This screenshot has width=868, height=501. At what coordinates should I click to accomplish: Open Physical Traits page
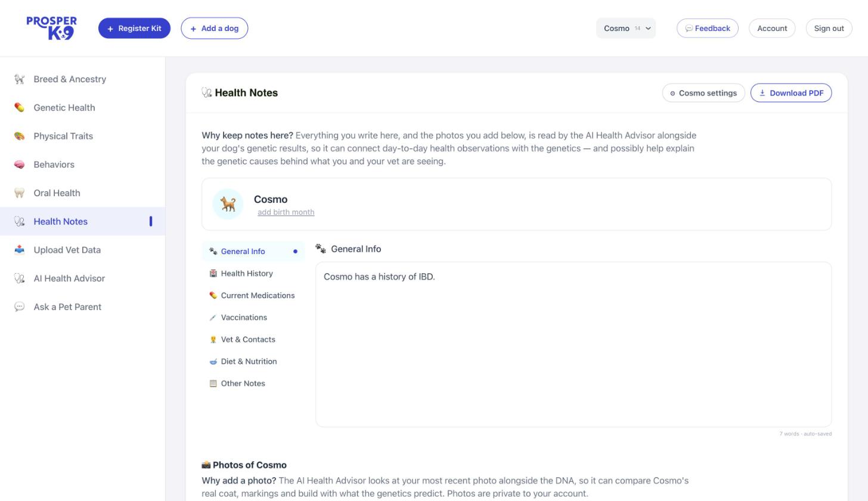tap(82, 136)
